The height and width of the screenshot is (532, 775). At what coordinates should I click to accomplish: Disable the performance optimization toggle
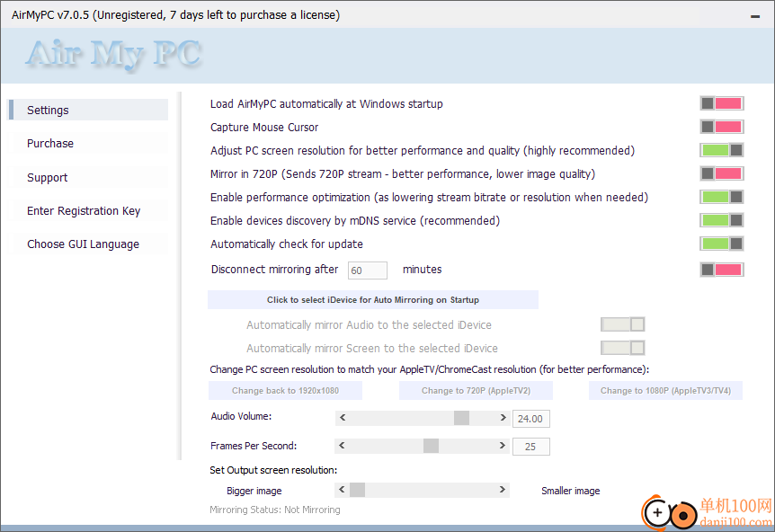tap(722, 197)
